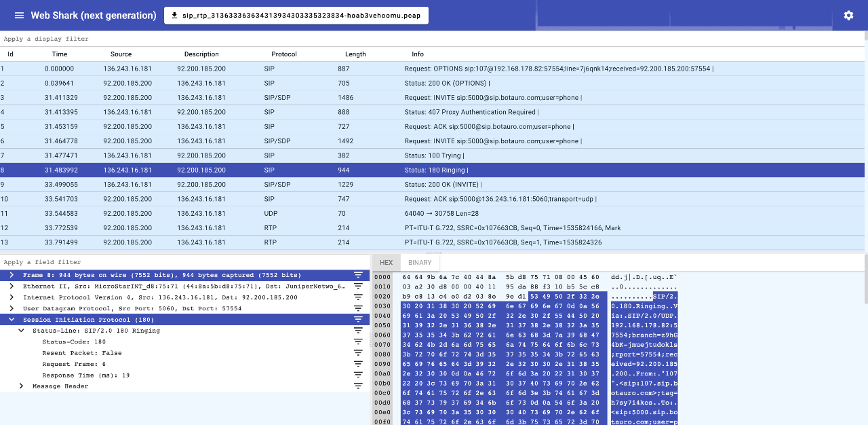
Task: Click the pcap file download button
Action: pos(296,16)
